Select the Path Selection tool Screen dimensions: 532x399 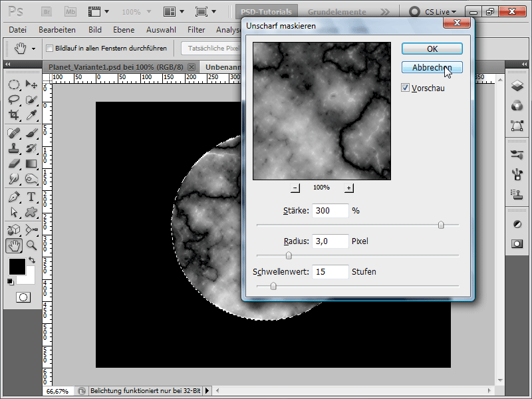tap(13, 212)
